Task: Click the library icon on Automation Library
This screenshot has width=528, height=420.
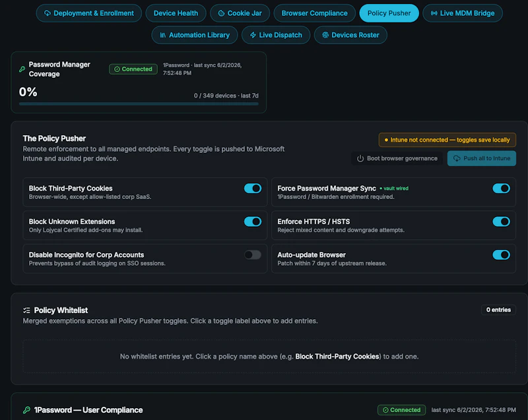Action: click(162, 35)
